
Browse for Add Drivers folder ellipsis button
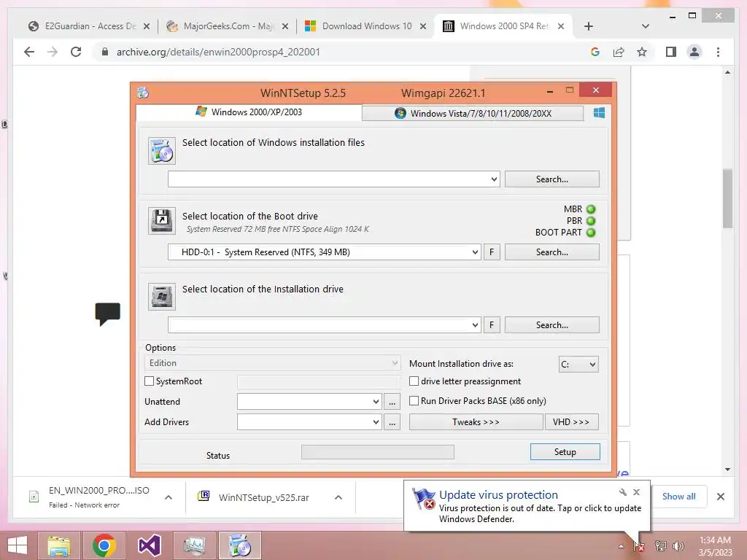point(392,422)
